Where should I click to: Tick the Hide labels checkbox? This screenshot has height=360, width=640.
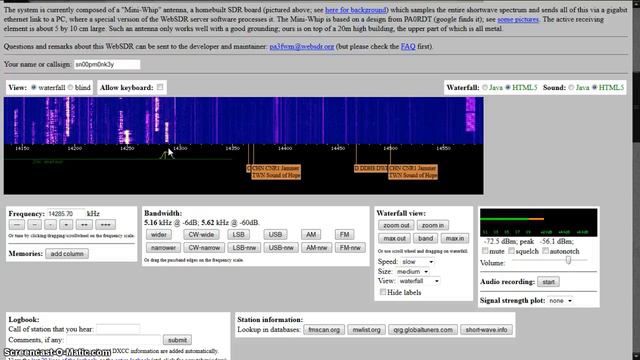pyautogui.click(x=383, y=292)
